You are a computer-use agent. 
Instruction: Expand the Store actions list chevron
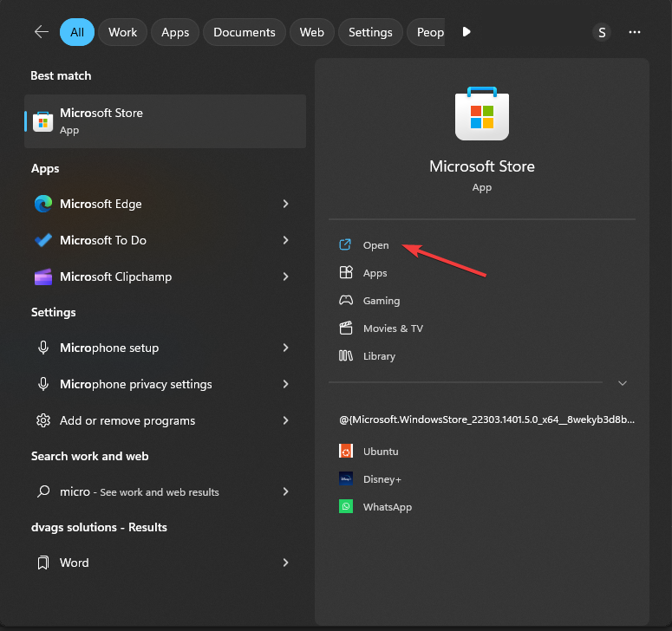[622, 382]
